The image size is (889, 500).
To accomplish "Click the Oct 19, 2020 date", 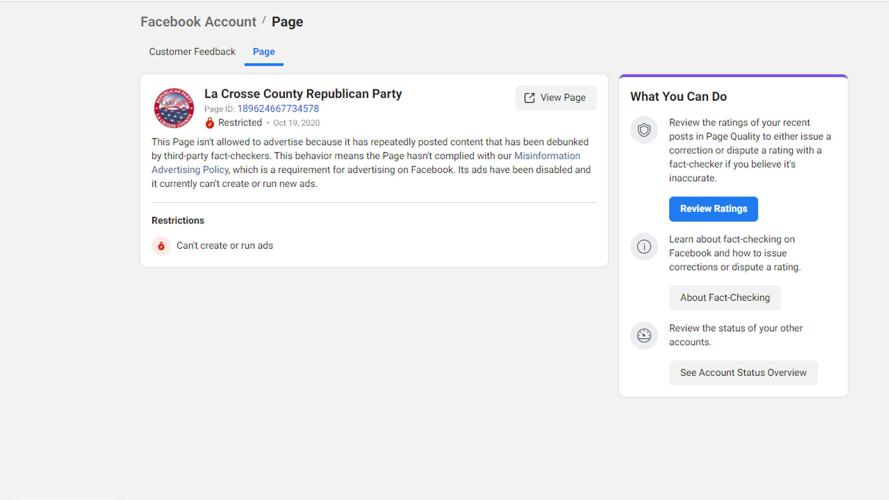I will point(297,123).
